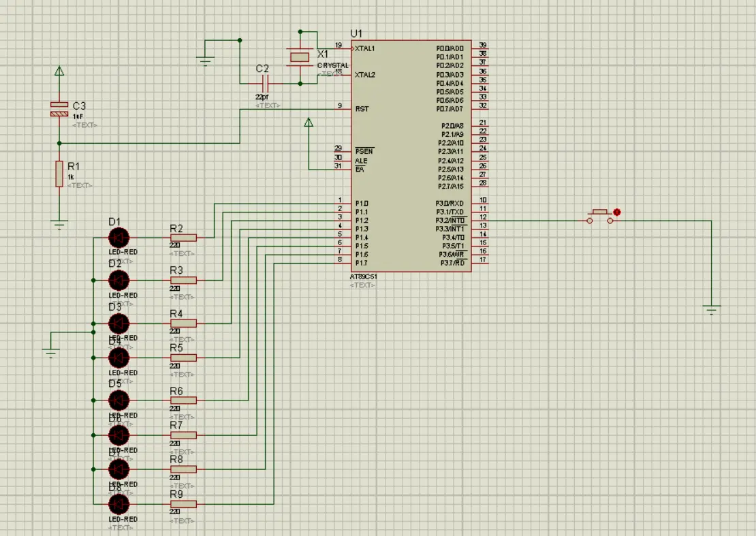Image resolution: width=756 pixels, height=536 pixels.
Task: Toggle the red latch dot on push button
Action: tap(617, 212)
